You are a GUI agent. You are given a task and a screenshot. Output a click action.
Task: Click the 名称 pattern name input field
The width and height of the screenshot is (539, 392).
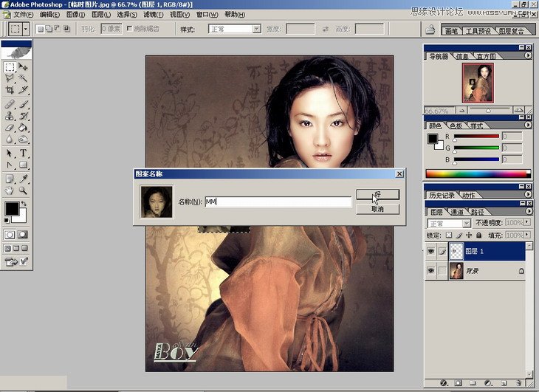[278, 202]
